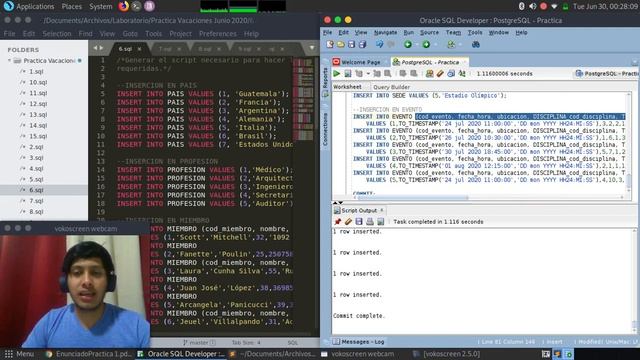
Task: Click the Firefox icon in top panel
Action: tap(123, 6)
